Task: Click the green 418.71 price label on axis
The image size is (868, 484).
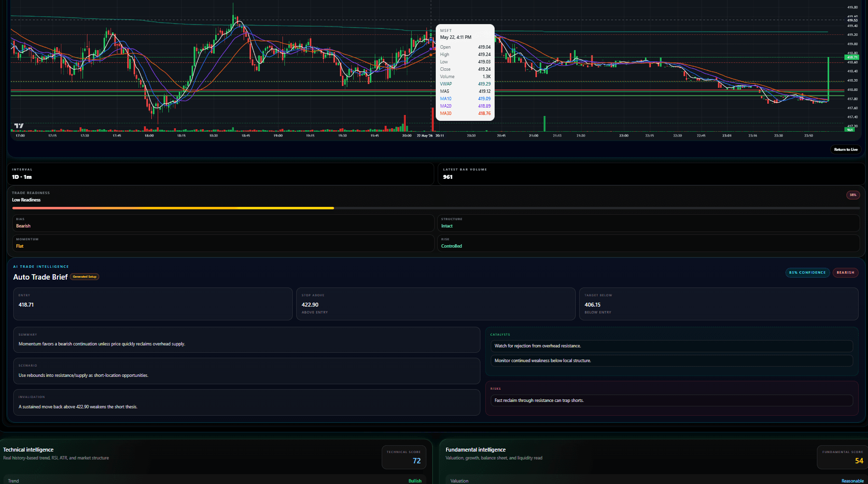Action: (x=852, y=57)
